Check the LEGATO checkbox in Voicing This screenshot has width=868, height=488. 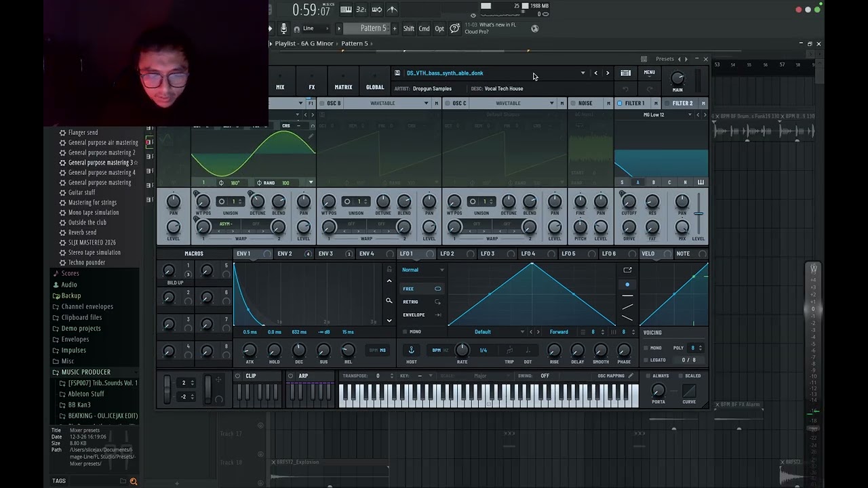point(646,360)
